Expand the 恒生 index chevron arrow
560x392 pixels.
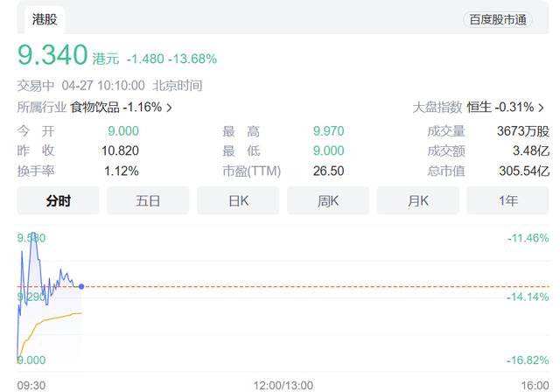pos(541,107)
